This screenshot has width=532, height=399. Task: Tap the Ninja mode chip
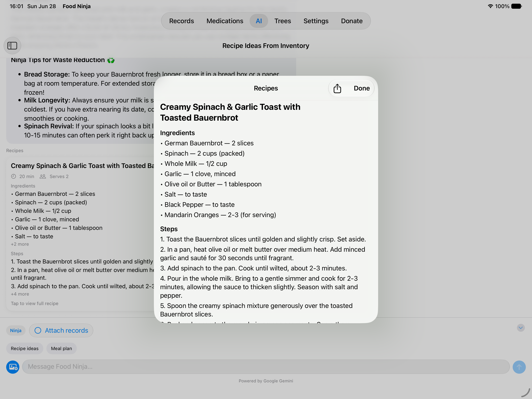[x=16, y=330]
